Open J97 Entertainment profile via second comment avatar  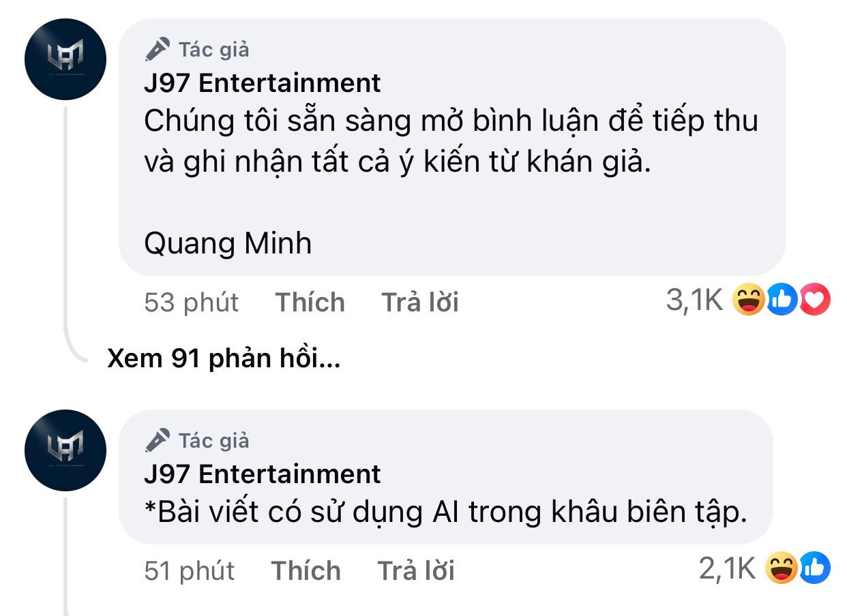[65, 450]
